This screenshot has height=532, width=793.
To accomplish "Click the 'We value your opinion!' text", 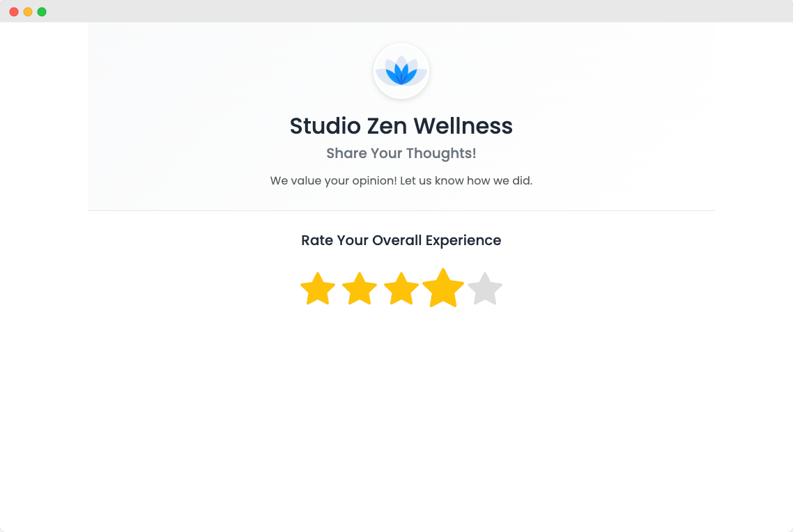I will pyautogui.click(x=333, y=181).
